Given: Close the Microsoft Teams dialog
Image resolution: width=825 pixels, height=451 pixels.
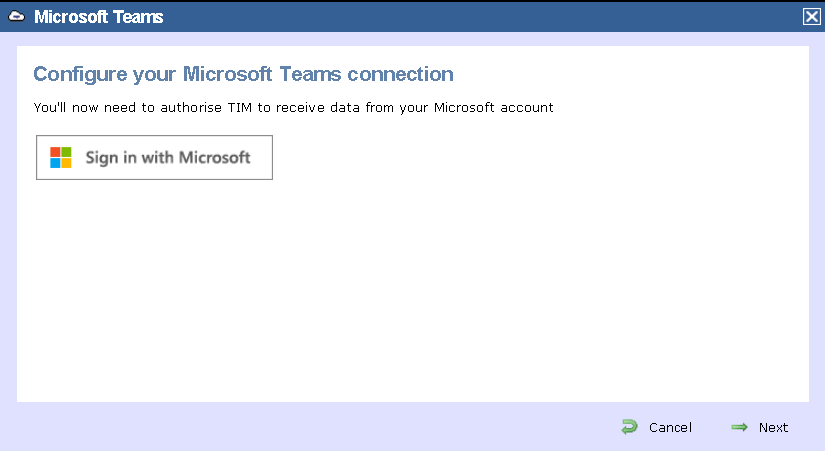Looking at the screenshot, I should click(x=811, y=17).
